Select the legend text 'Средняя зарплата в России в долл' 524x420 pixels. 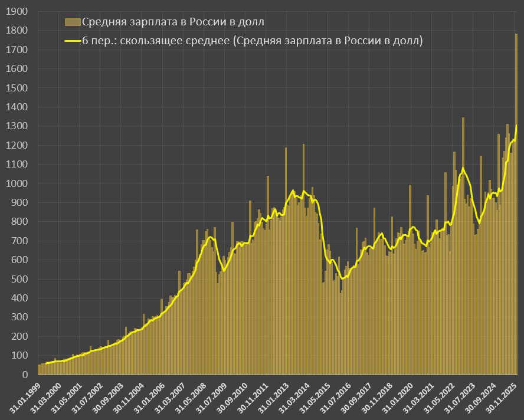(173, 22)
